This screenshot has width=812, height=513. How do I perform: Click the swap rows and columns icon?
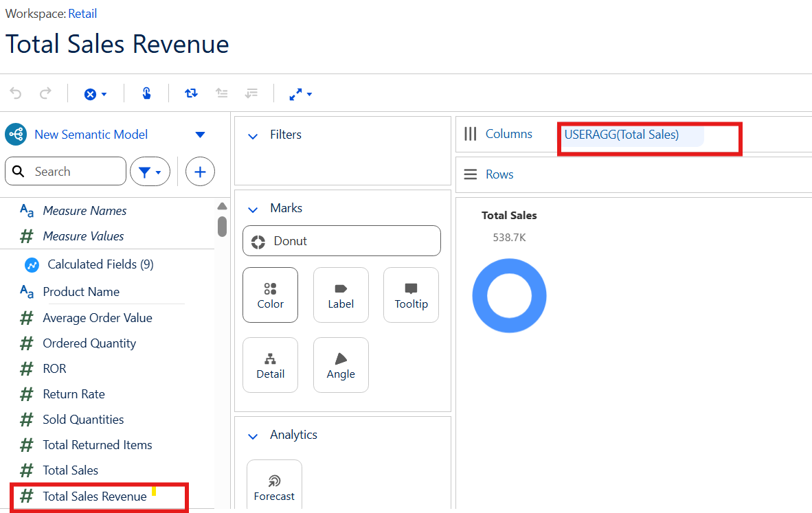click(191, 93)
